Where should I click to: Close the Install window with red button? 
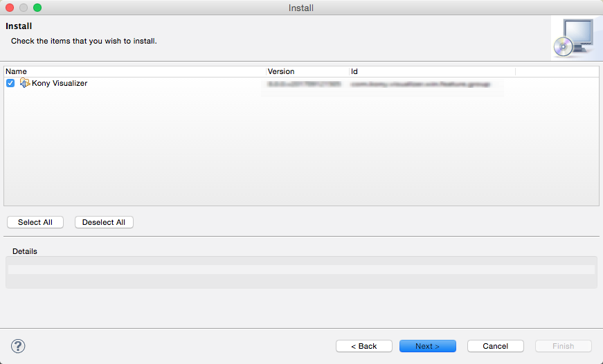pos(10,8)
